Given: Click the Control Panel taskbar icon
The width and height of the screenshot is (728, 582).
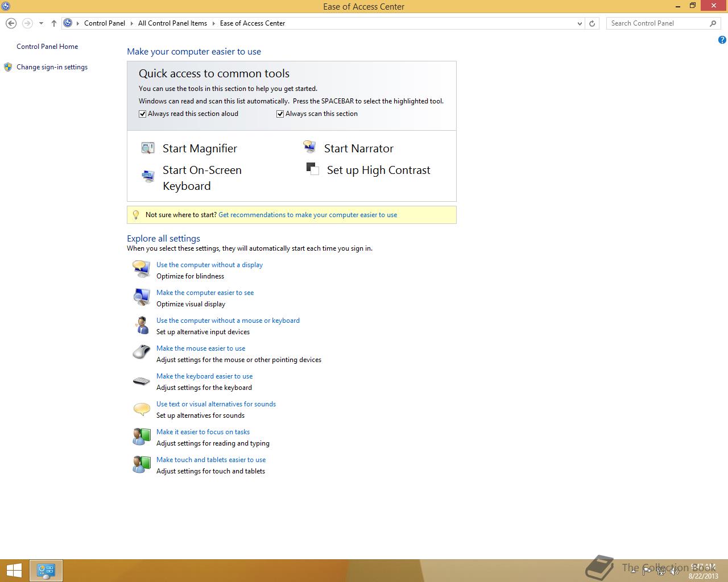Looking at the screenshot, I should pyautogui.click(x=45, y=571).
